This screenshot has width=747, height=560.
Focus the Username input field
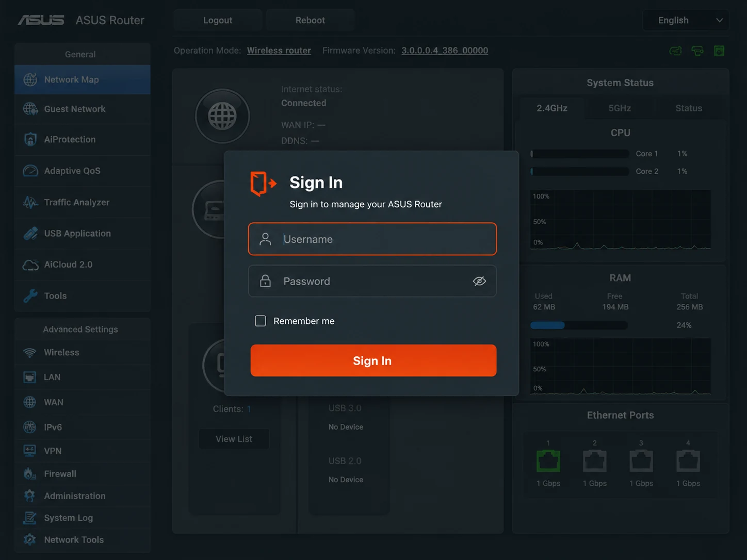tap(372, 239)
